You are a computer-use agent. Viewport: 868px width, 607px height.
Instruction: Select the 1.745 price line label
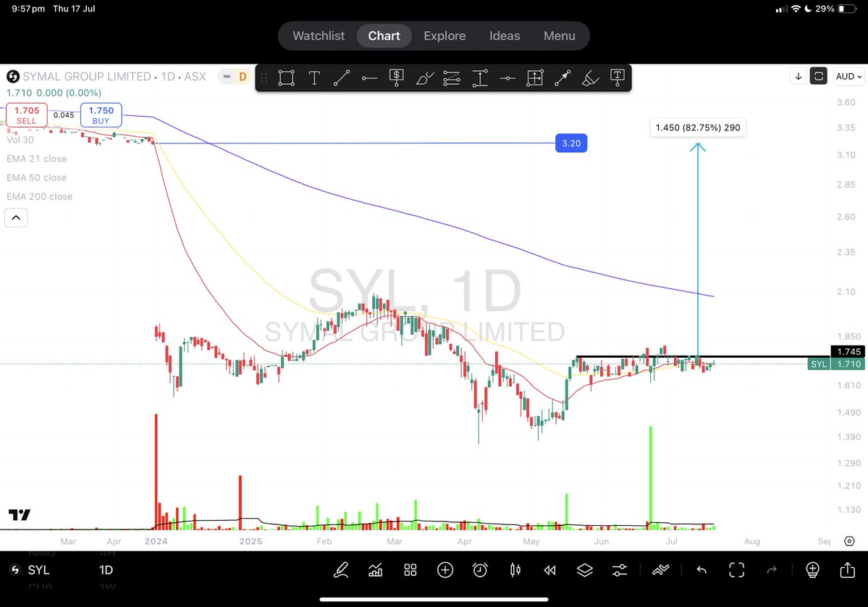[x=848, y=352]
